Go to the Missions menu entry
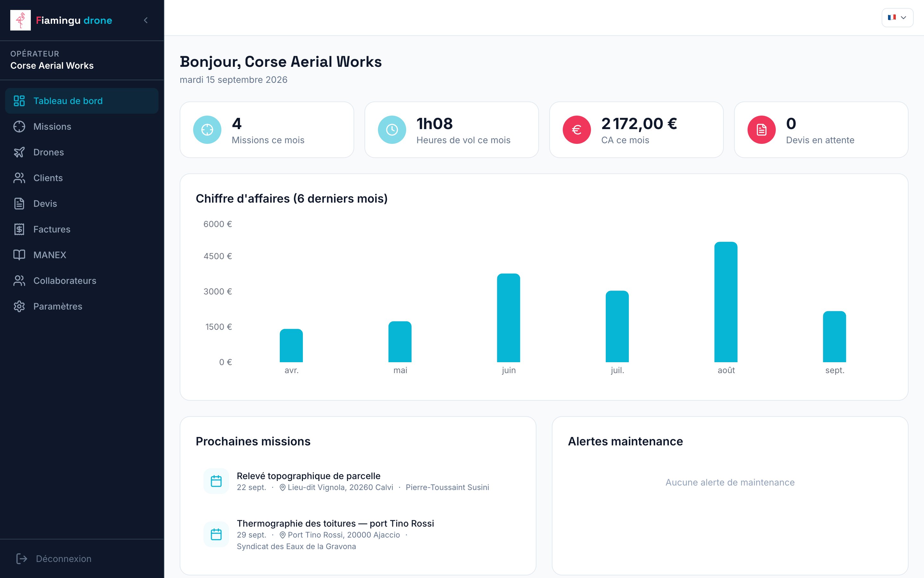This screenshot has width=924, height=578. click(x=82, y=127)
